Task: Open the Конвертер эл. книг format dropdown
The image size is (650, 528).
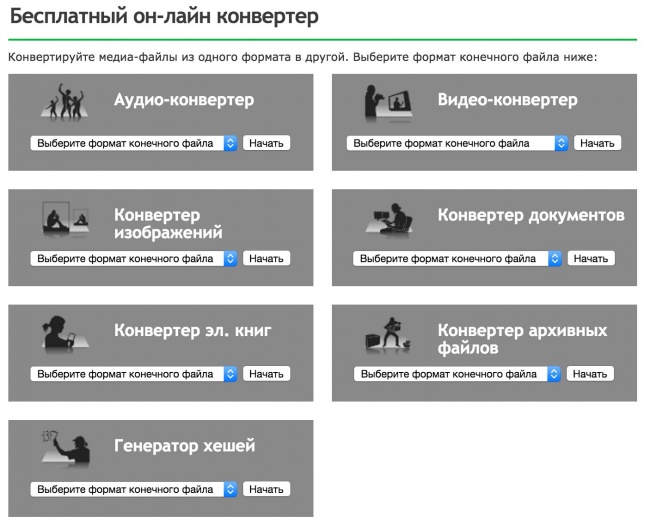Action: point(134,374)
